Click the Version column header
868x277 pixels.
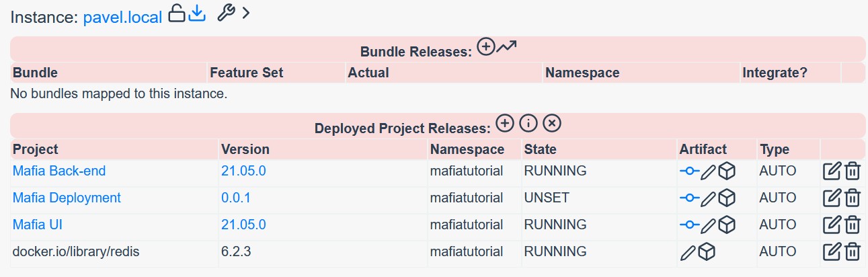click(245, 149)
